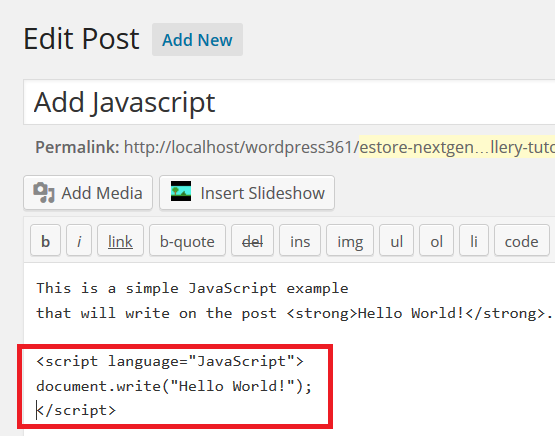Wrap the selection with the code button
This screenshot has width=555, height=436.
click(522, 242)
